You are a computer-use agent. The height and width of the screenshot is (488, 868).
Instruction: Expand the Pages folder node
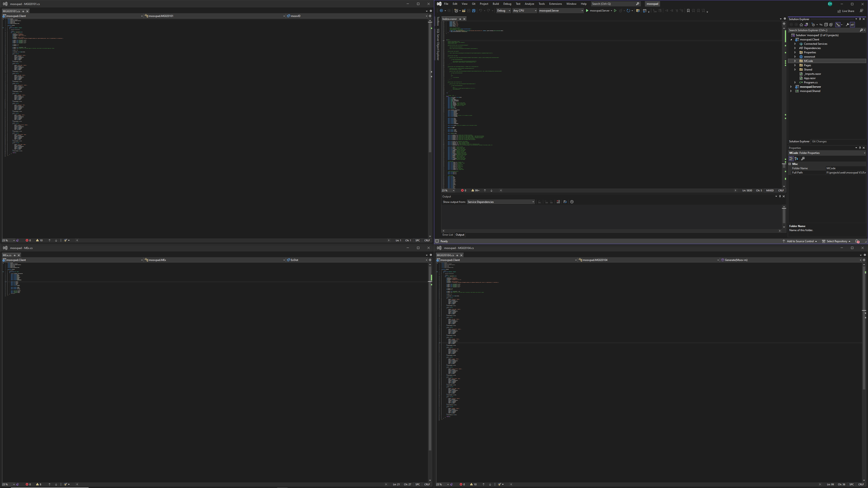(795, 65)
